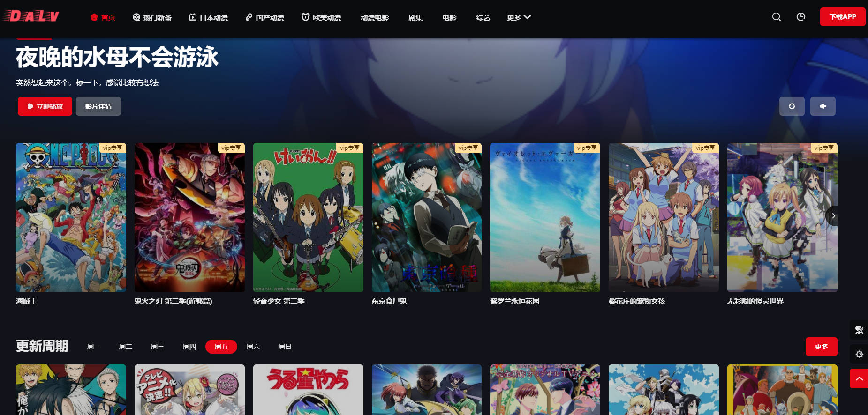The height and width of the screenshot is (415, 868).
Task: Open the 鬼灭之刃 第二季 poster thumbnail
Action: coord(189,217)
